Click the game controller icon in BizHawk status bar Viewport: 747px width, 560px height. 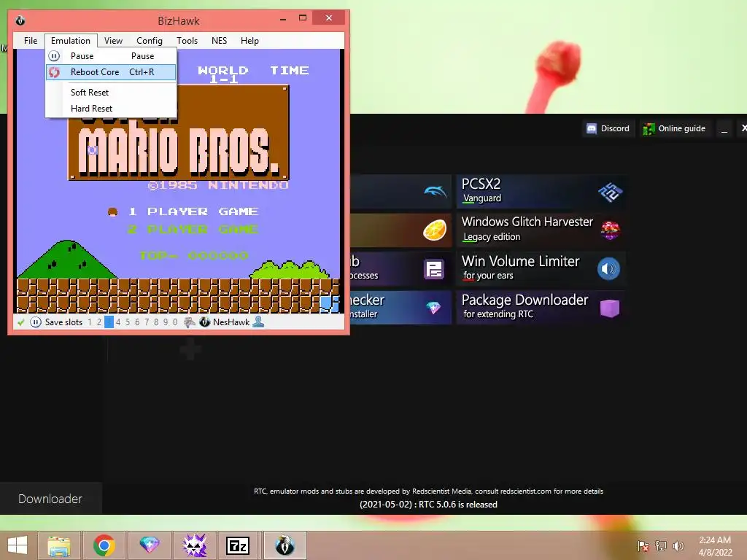point(190,322)
